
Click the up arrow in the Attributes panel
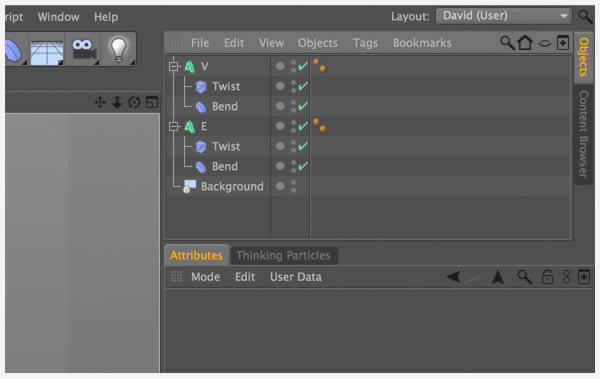[x=498, y=277]
